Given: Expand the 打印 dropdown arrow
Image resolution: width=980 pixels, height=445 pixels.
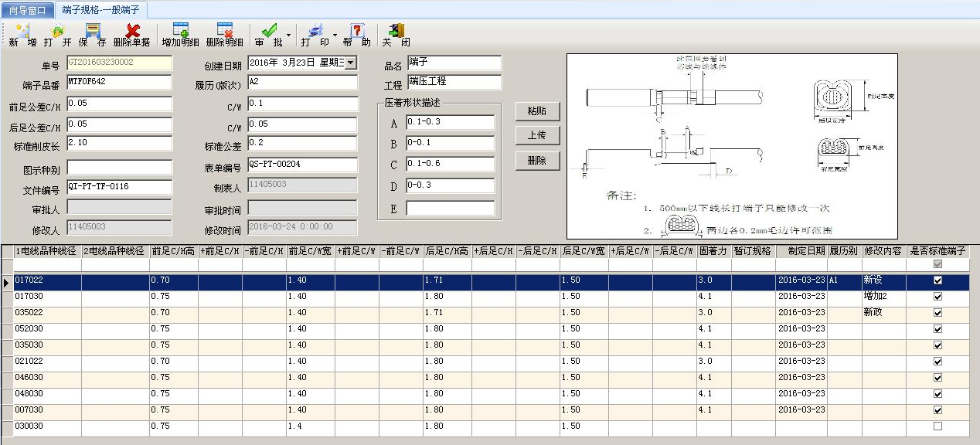Looking at the screenshot, I should point(335,35).
